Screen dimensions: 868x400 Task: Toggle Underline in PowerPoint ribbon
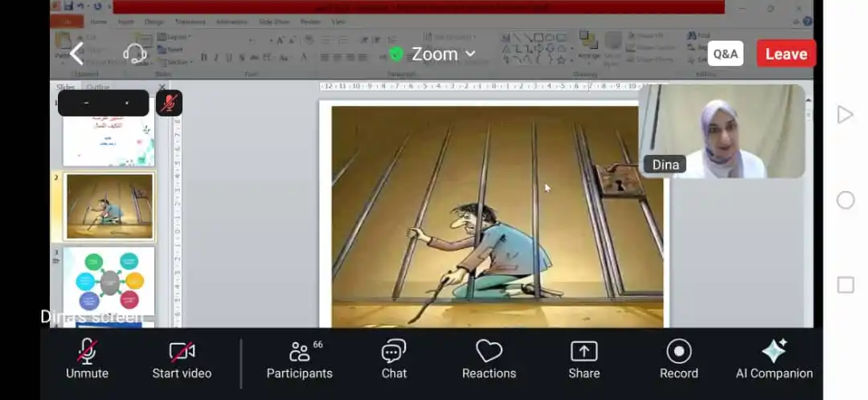click(228, 58)
